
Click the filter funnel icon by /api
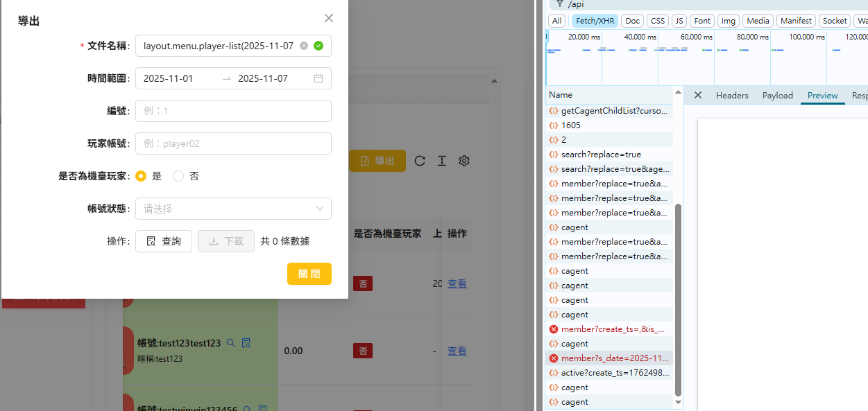coord(559,4)
